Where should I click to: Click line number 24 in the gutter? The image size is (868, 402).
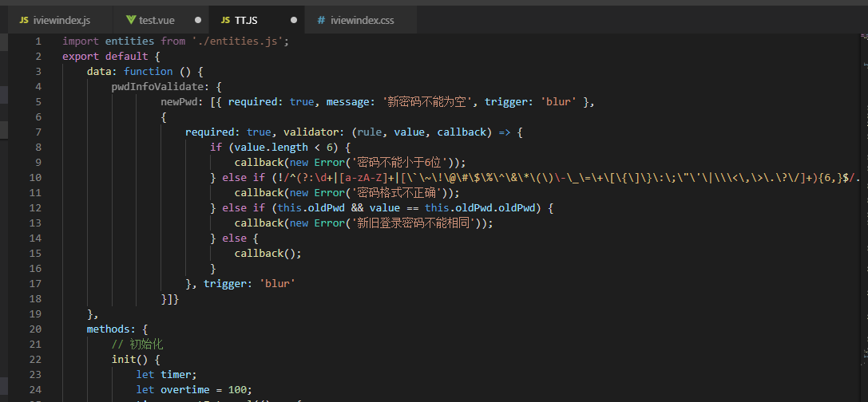35,389
